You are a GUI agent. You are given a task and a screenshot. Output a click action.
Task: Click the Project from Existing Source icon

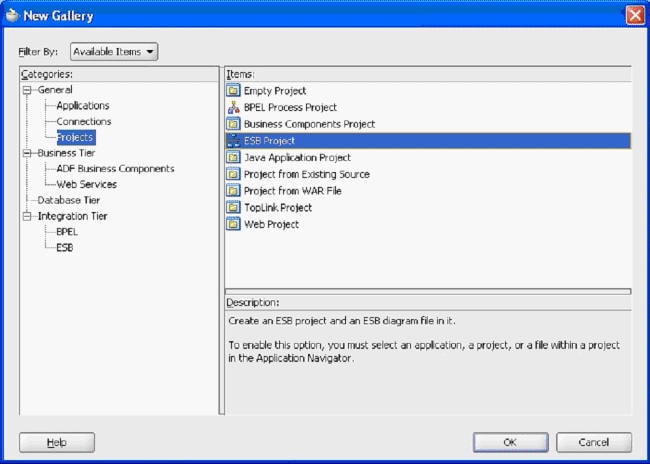(x=233, y=174)
